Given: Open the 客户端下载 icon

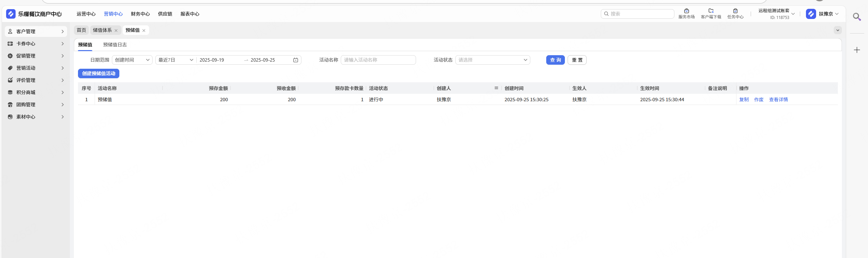Looking at the screenshot, I should [x=711, y=11].
